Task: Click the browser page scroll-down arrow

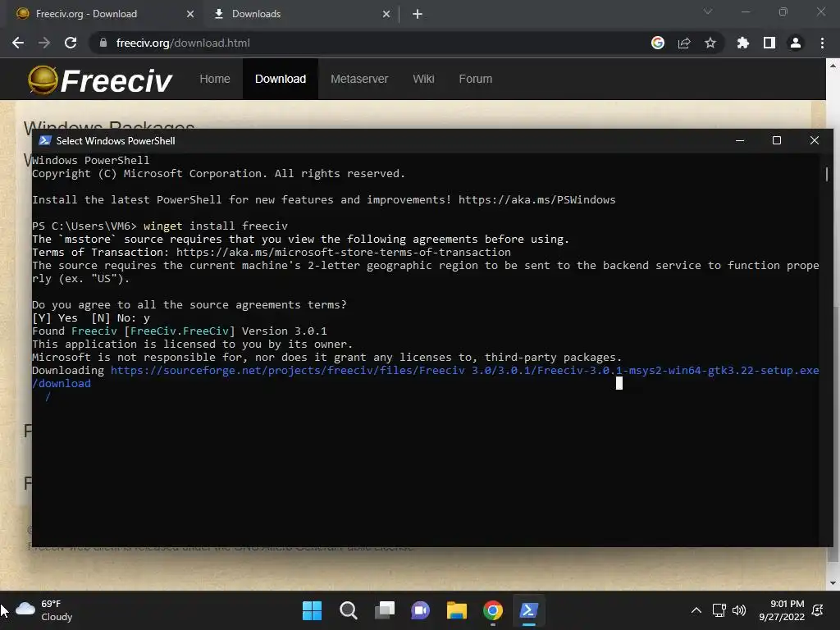Action: [833, 583]
